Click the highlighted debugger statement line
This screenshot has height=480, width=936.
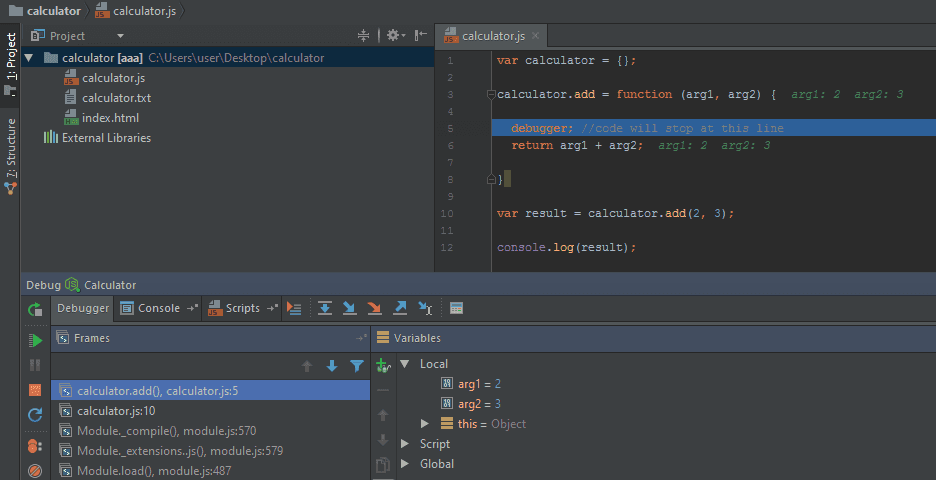point(713,128)
